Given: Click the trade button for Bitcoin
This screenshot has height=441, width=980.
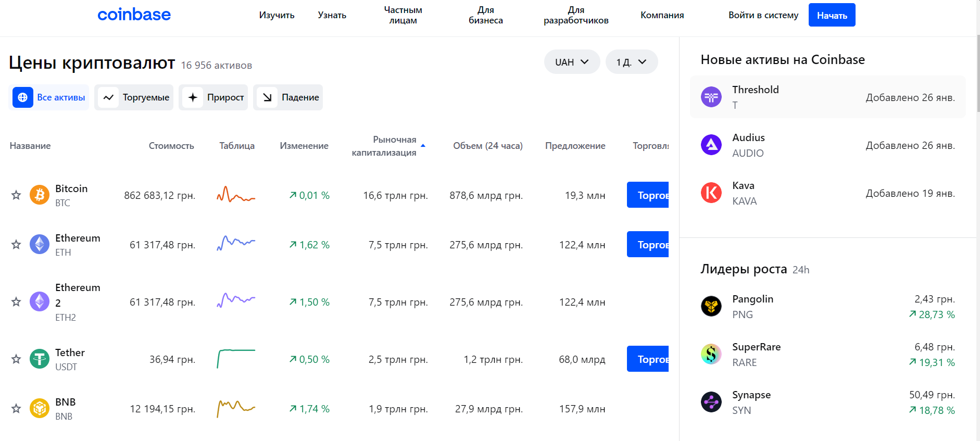Looking at the screenshot, I should click(x=648, y=195).
